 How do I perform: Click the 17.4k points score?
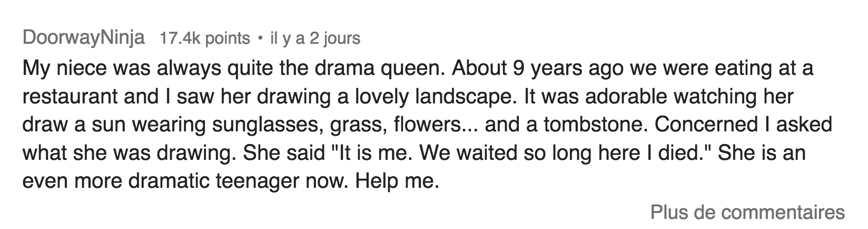click(x=204, y=39)
